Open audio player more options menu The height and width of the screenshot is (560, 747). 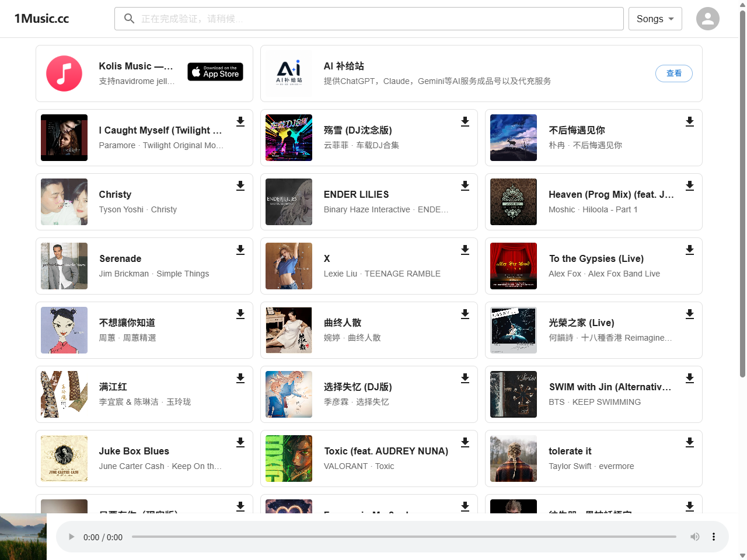coord(713,537)
